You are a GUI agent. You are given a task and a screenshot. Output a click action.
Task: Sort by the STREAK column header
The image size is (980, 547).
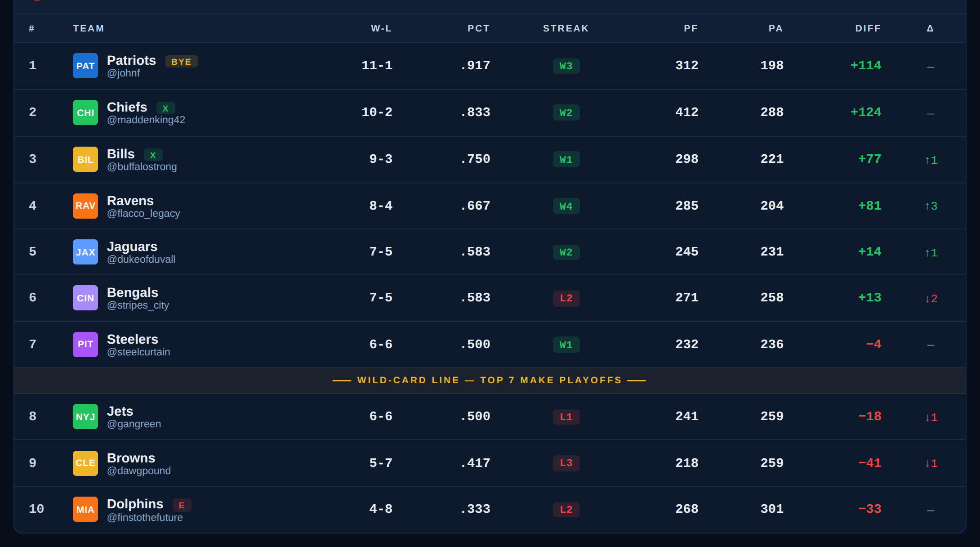[x=566, y=28]
